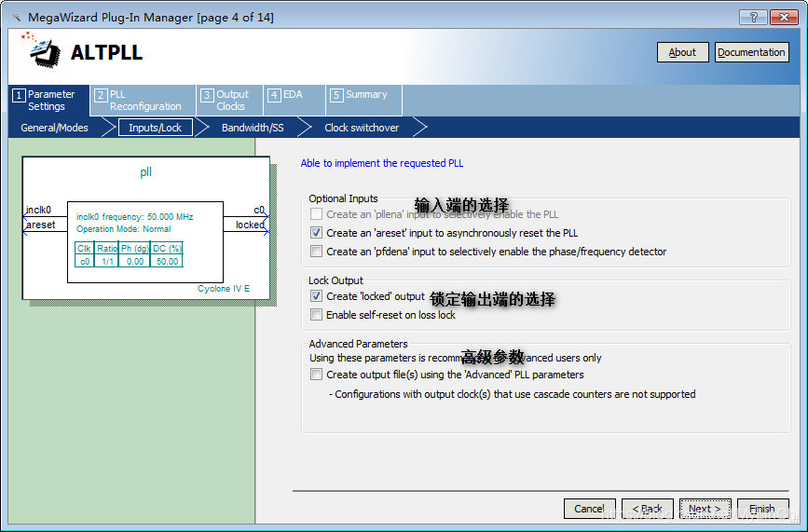Select the Inputs/Lock step

click(x=155, y=128)
